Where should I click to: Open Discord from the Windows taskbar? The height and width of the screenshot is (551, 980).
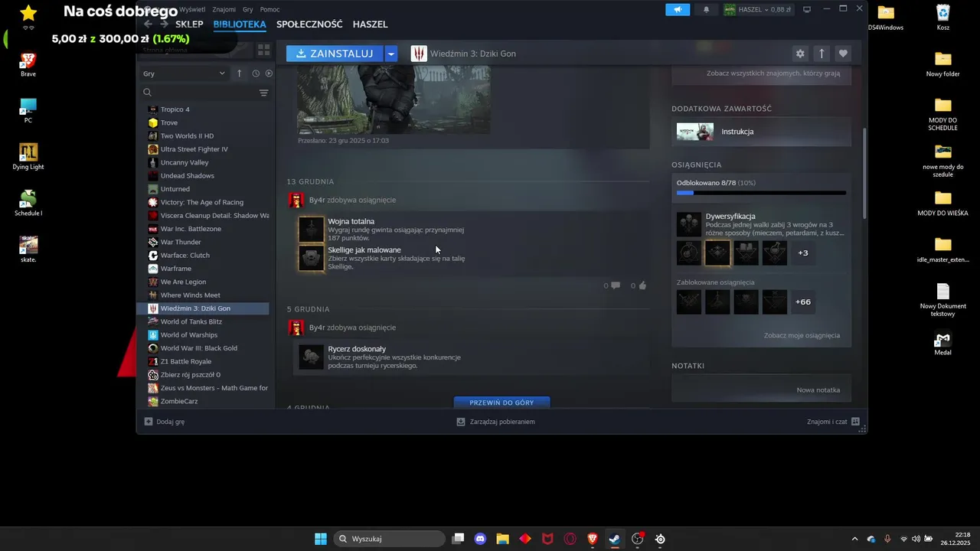(480, 539)
